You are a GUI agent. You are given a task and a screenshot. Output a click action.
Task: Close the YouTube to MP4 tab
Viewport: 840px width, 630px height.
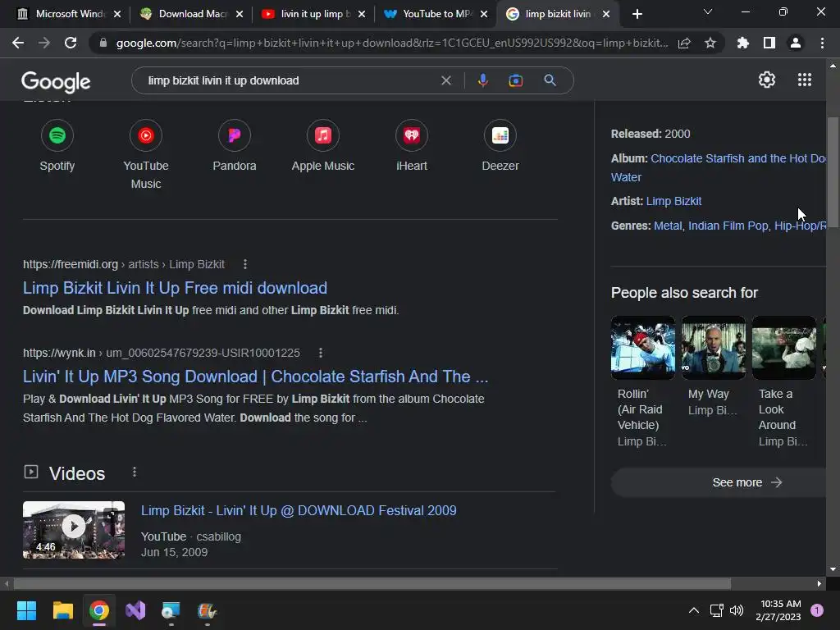[x=484, y=14]
